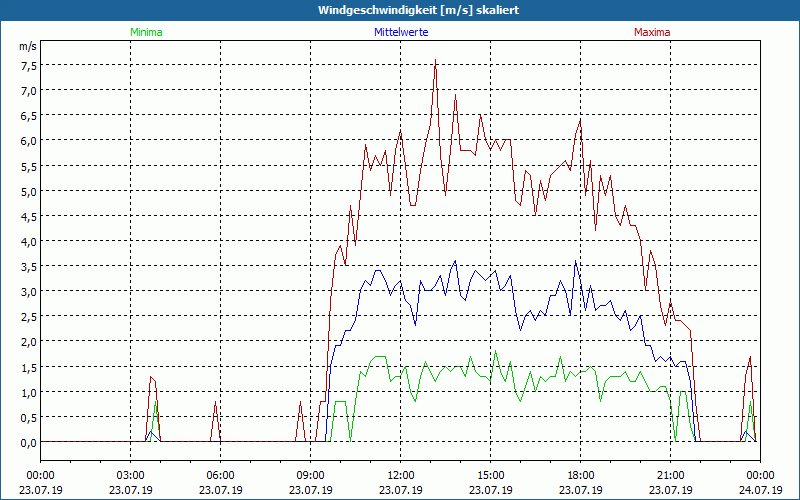Click the "0,0" y-axis tick label
The height and width of the screenshot is (500, 800).
28,443
